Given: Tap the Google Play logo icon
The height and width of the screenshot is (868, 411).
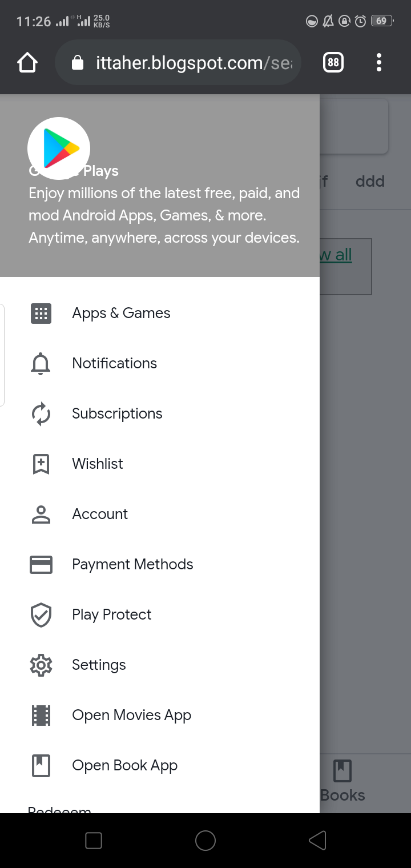Looking at the screenshot, I should tap(59, 148).
